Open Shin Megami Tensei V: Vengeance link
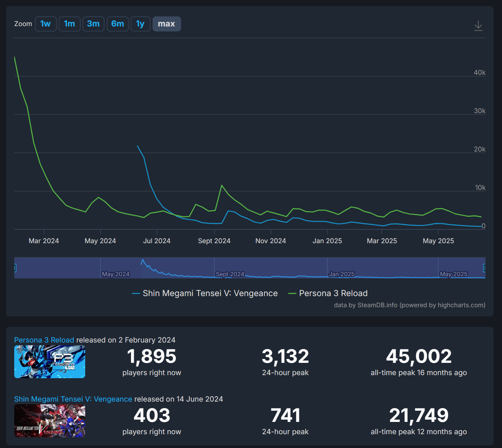 pos(73,399)
